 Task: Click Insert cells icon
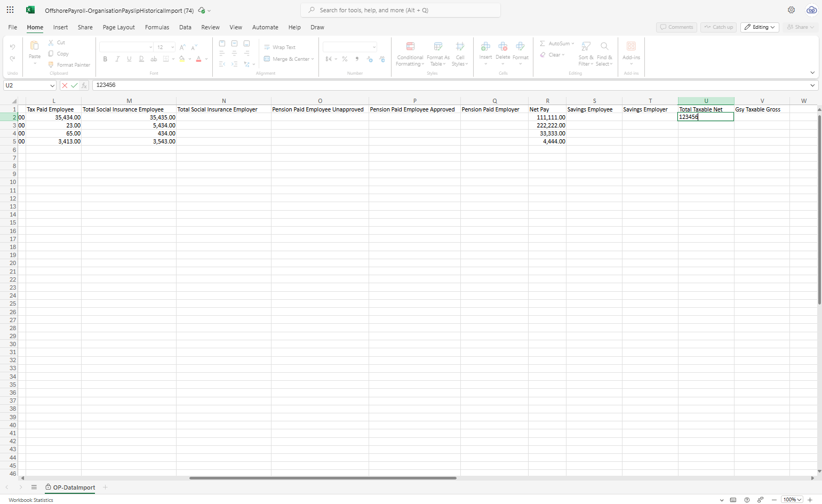[485, 46]
